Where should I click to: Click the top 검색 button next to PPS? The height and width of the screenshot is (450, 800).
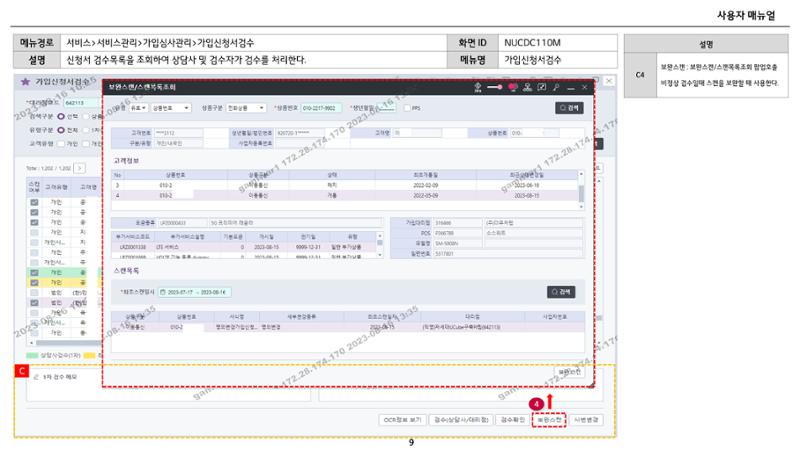569,108
